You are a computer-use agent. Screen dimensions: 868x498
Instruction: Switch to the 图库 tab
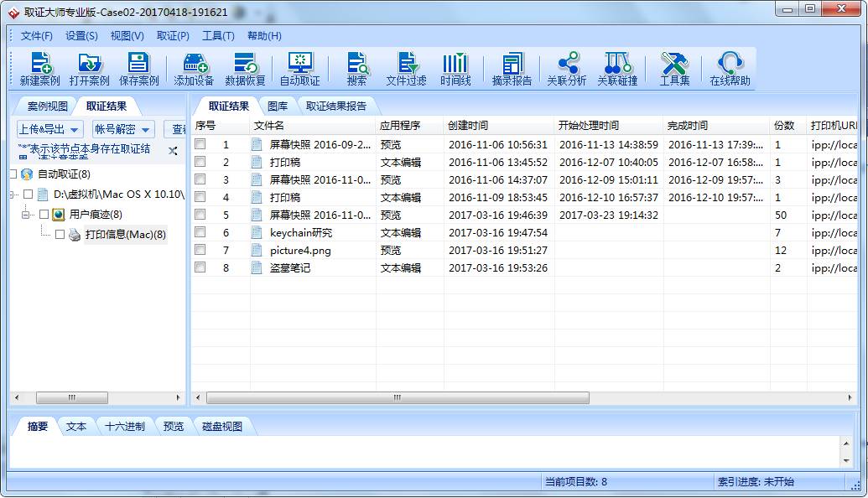click(278, 106)
